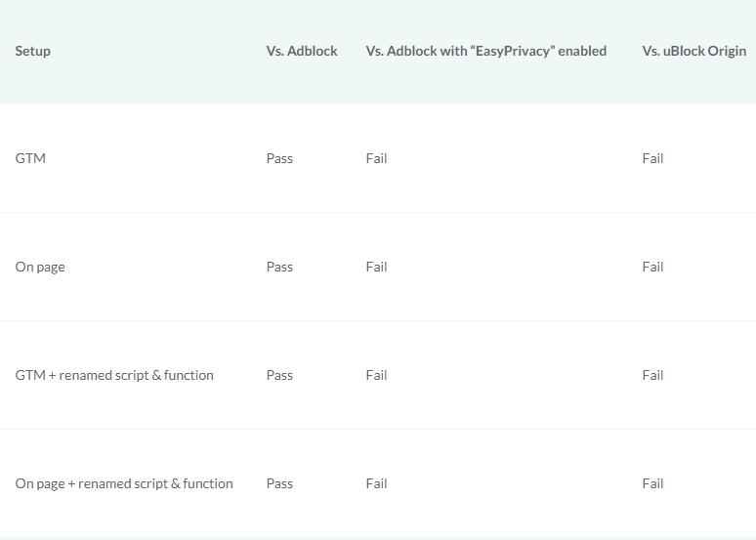This screenshot has height=540, width=756.
Task: Click Pass in GTM + renamed script row
Action: [x=279, y=375]
